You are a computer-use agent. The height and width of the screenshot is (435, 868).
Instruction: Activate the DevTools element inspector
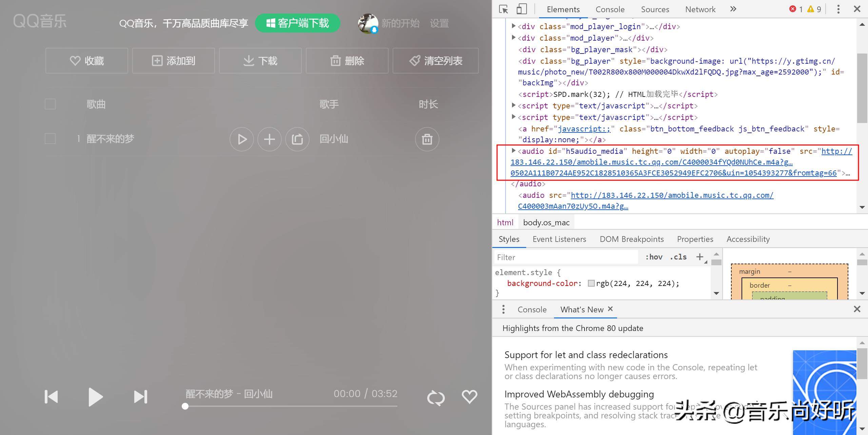click(504, 9)
